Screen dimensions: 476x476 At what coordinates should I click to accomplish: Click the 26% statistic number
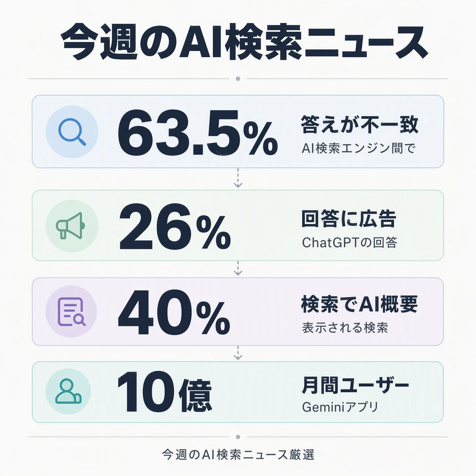[x=175, y=226]
